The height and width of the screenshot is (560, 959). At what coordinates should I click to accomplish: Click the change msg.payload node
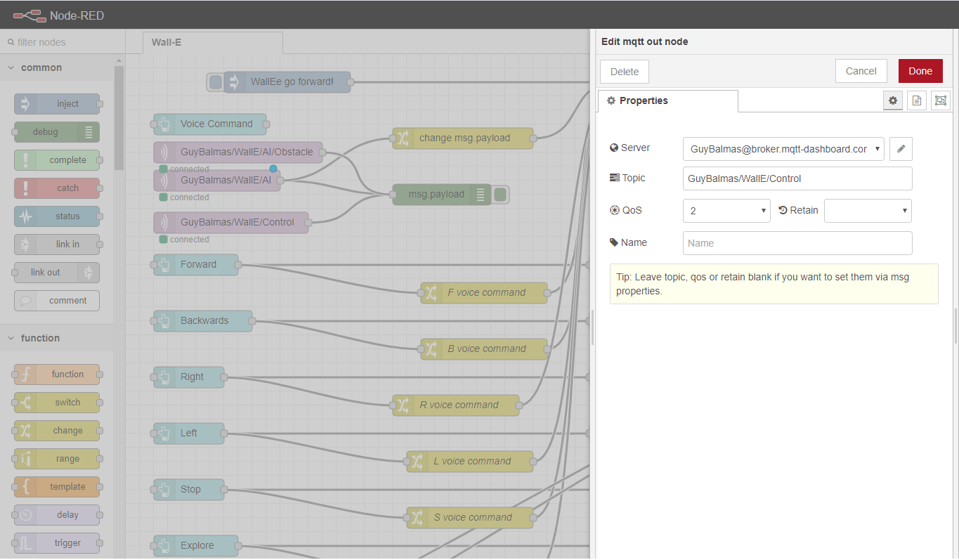click(x=463, y=138)
